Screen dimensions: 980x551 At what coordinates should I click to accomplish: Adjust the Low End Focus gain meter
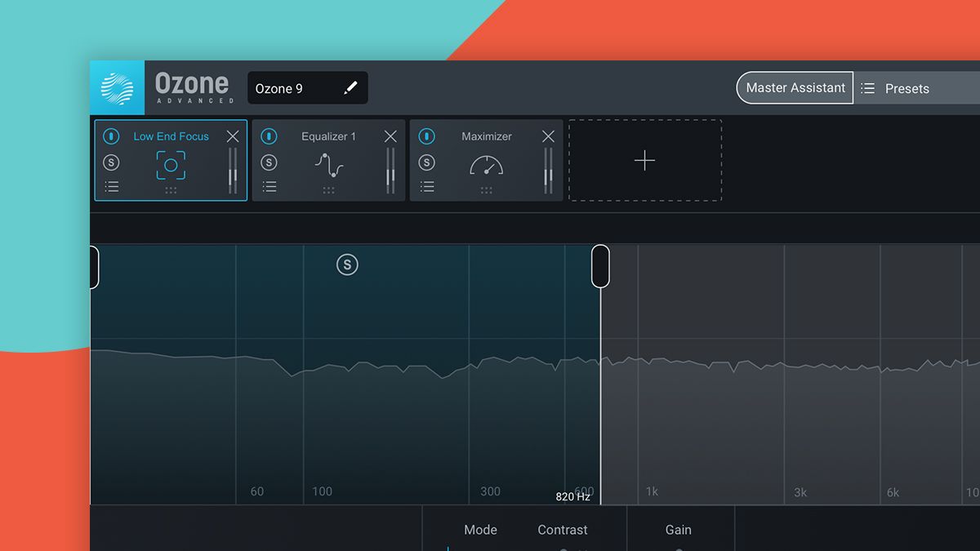233,171
